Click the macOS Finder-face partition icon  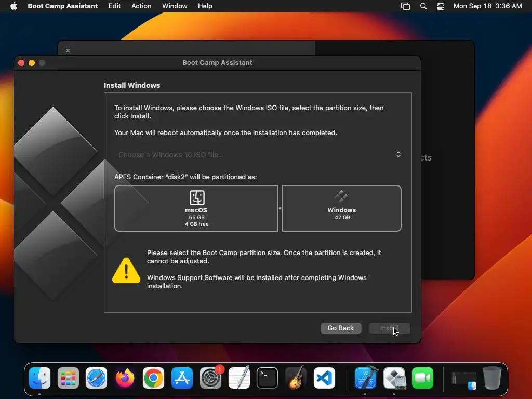click(x=197, y=197)
